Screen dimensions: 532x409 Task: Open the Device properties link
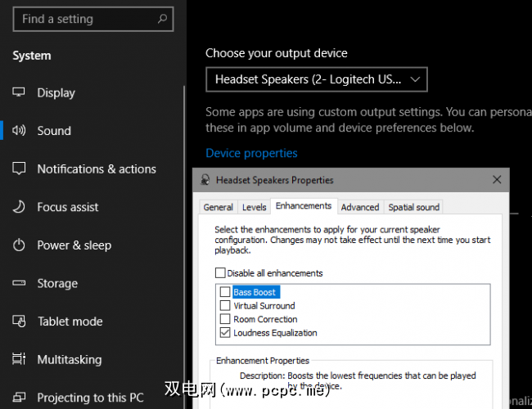251,153
